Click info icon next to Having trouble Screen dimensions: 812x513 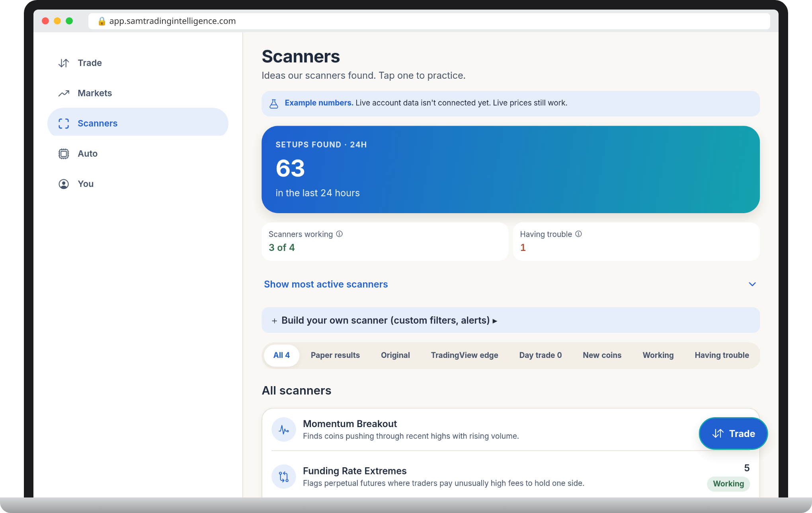click(x=579, y=234)
